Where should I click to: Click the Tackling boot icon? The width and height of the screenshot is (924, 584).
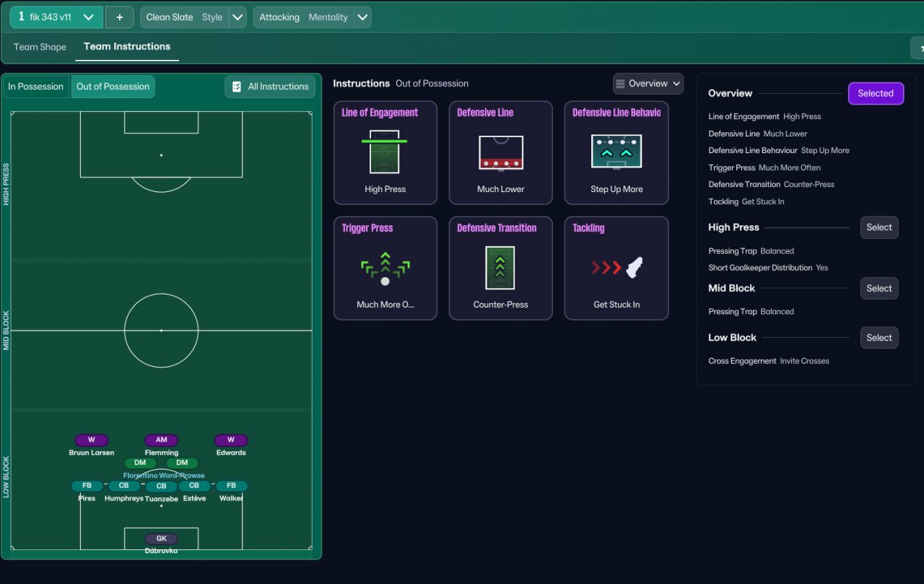[x=616, y=268]
